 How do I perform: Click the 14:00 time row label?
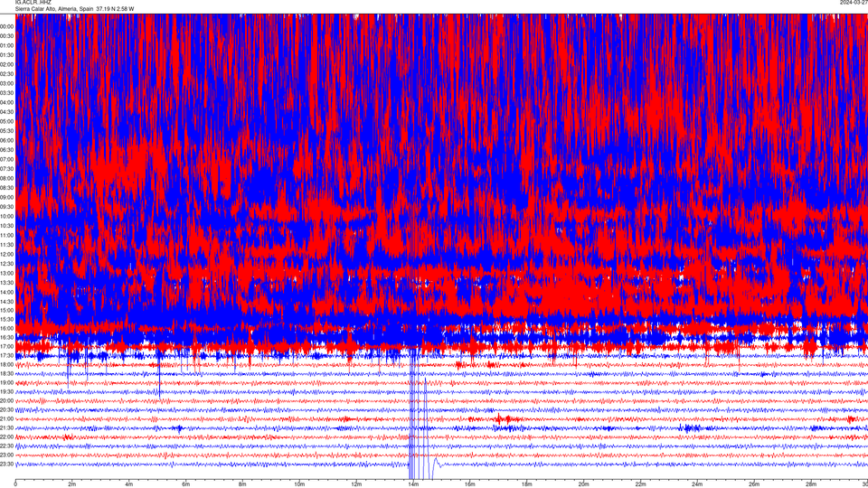(x=6, y=292)
